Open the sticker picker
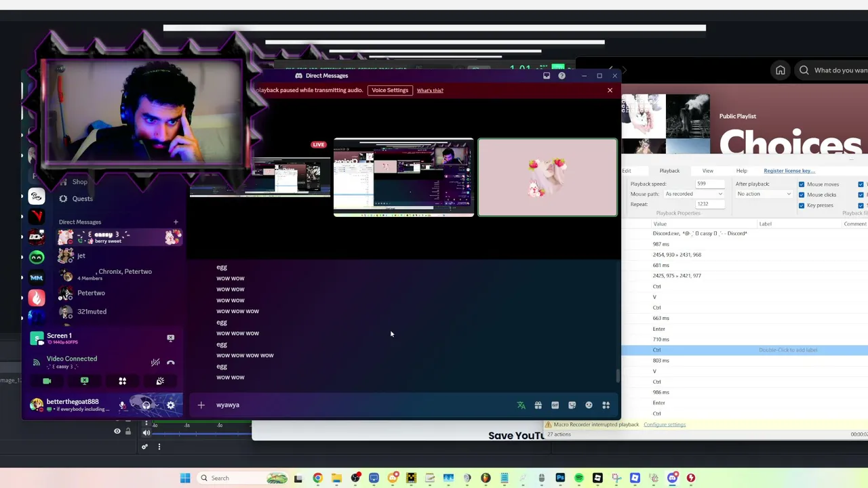The image size is (868, 488). pos(572,405)
